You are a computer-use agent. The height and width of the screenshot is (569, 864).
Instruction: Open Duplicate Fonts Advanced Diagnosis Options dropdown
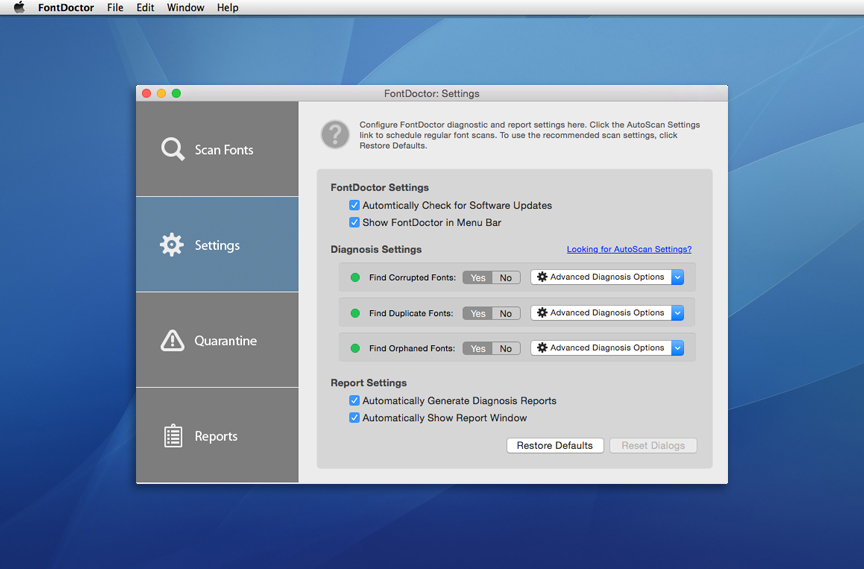point(677,313)
